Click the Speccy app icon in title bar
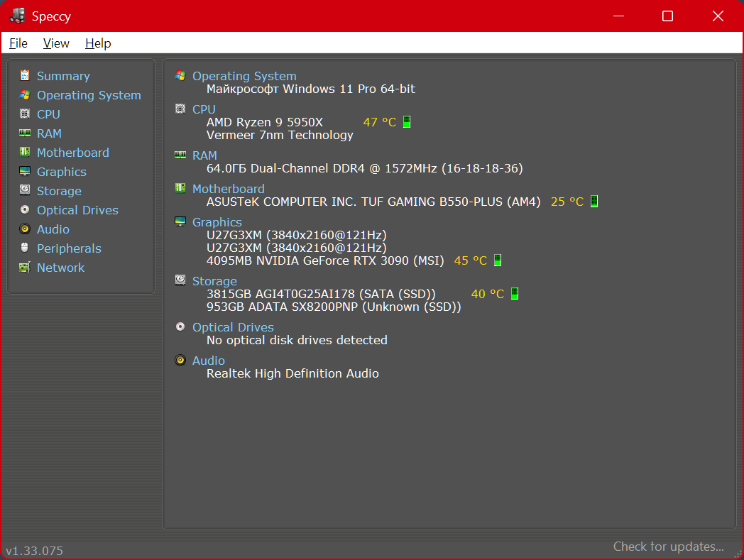This screenshot has height=560, width=744. [18, 16]
